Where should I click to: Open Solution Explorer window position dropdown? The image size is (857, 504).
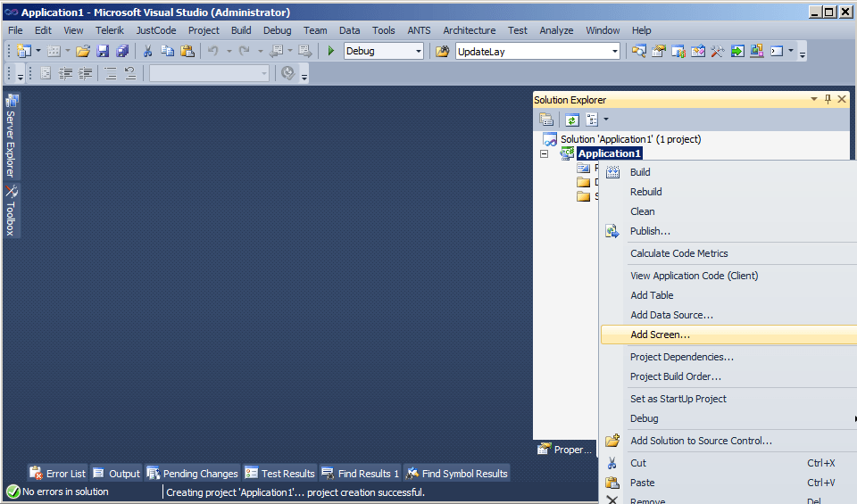tap(814, 99)
